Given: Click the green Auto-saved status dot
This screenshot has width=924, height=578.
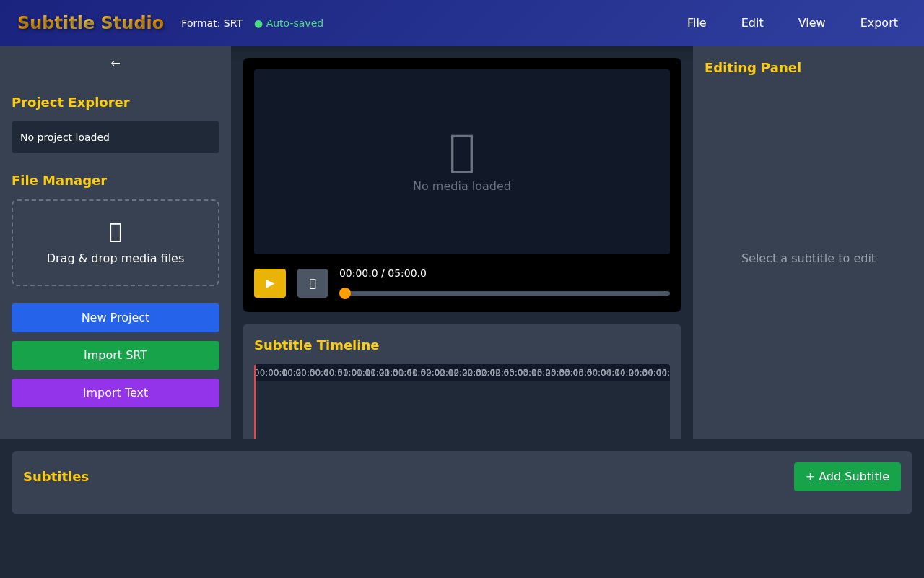Looking at the screenshot, I should pyautogui.click(x=258, y=23).
